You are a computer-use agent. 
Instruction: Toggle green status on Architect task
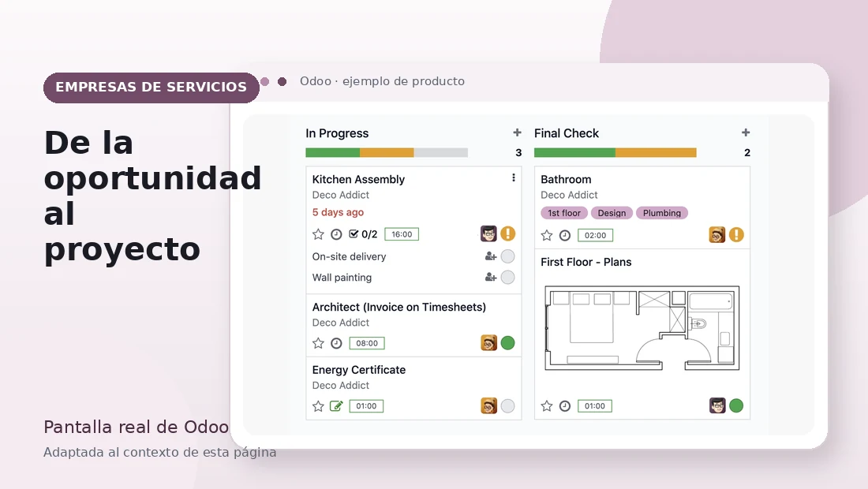point(507,343)
